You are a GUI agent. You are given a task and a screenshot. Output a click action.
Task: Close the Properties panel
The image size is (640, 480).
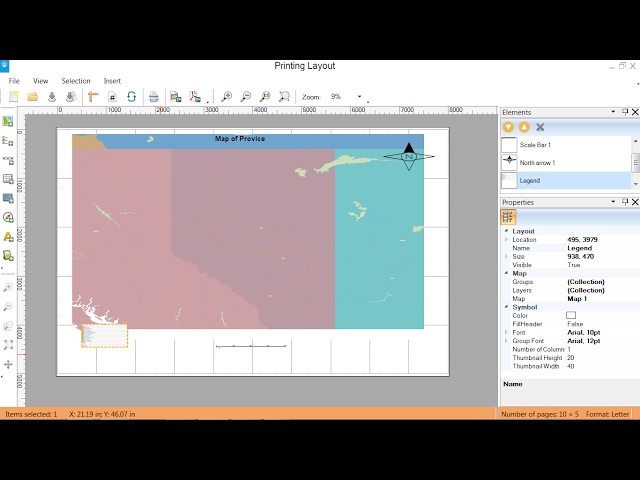click(635, 202)
